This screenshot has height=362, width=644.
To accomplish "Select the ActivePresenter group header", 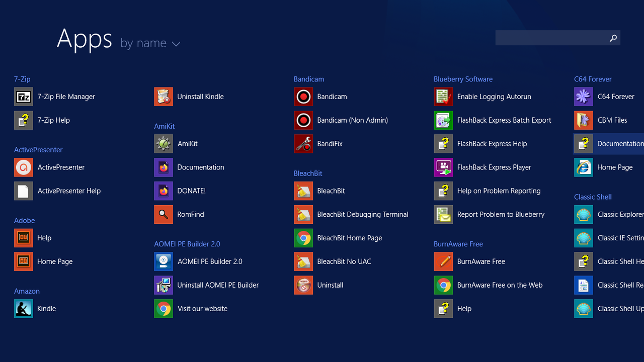I will (38, 150).
